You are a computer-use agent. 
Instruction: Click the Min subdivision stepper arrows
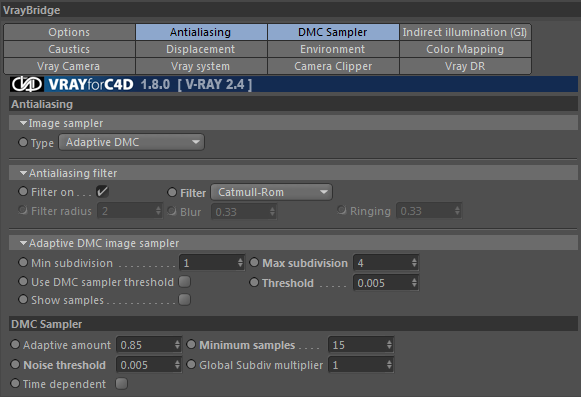click(x=240, y=263)
